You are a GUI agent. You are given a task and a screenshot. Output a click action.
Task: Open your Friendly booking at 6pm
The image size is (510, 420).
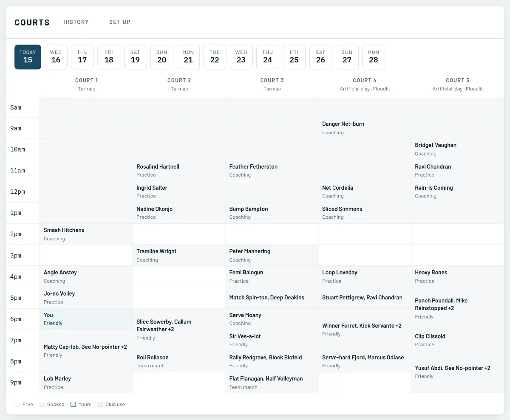click(x=86, y=319)
